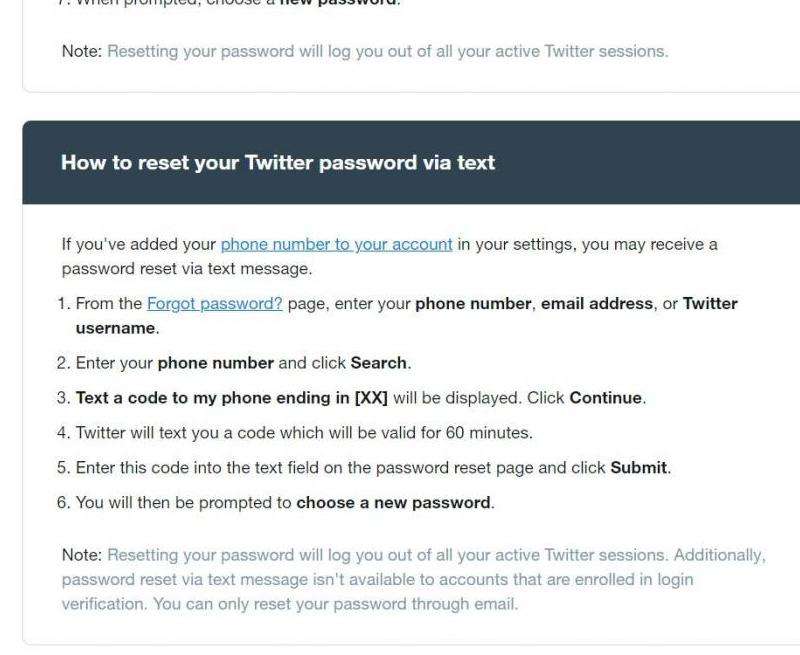Click the 'password reset via text message.' line
Image resolution: width=800 pixels, height=655 pixels.
(187, 268)
